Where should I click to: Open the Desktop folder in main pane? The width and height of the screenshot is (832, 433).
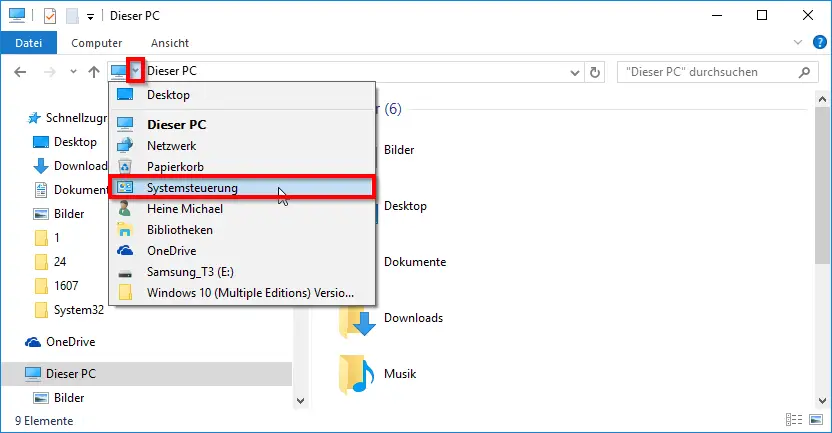[x=405, y=206]
